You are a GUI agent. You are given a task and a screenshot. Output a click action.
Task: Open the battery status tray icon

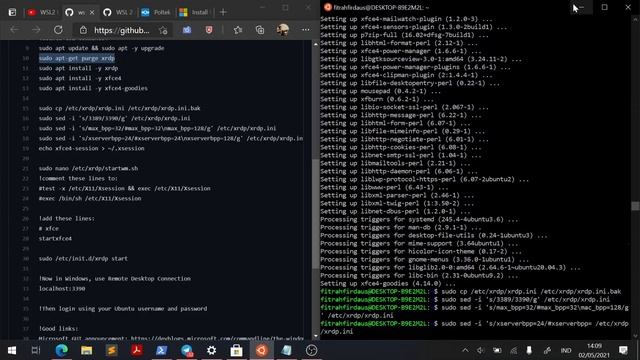(497, 350)
